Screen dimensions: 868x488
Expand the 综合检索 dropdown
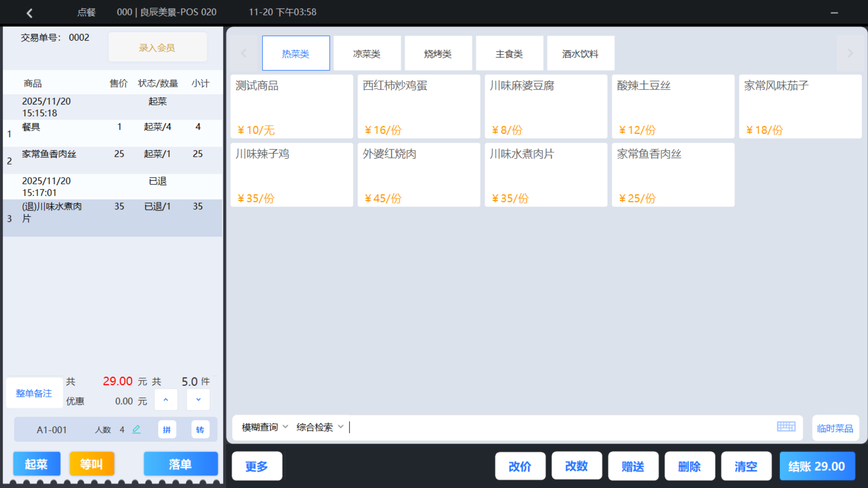click(x=320, y=427)
